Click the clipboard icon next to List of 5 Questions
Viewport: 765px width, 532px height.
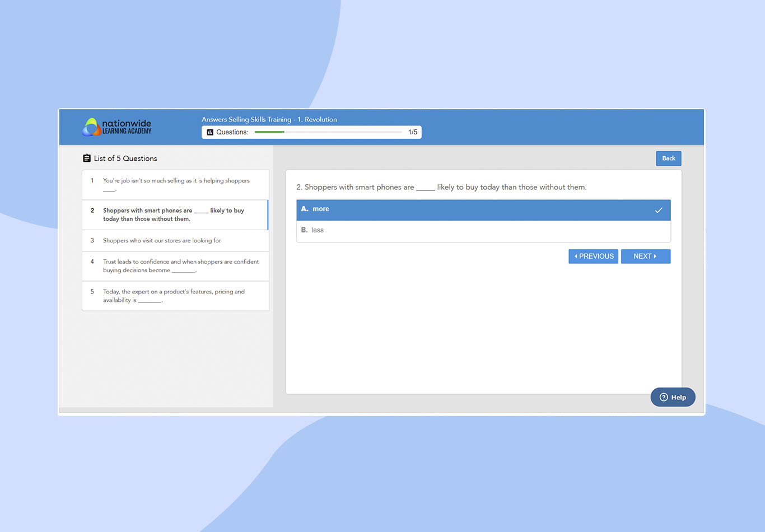[x=87, y=158]
